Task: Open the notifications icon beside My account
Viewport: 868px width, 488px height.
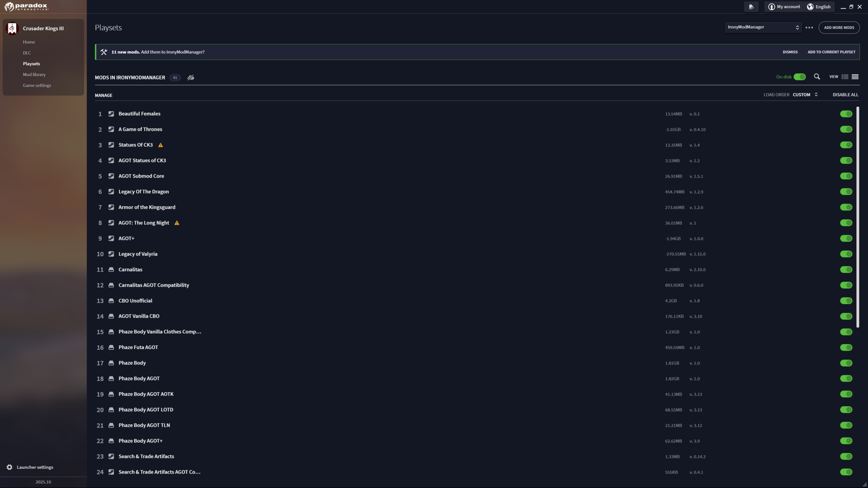Action: (x=751, y=7)
